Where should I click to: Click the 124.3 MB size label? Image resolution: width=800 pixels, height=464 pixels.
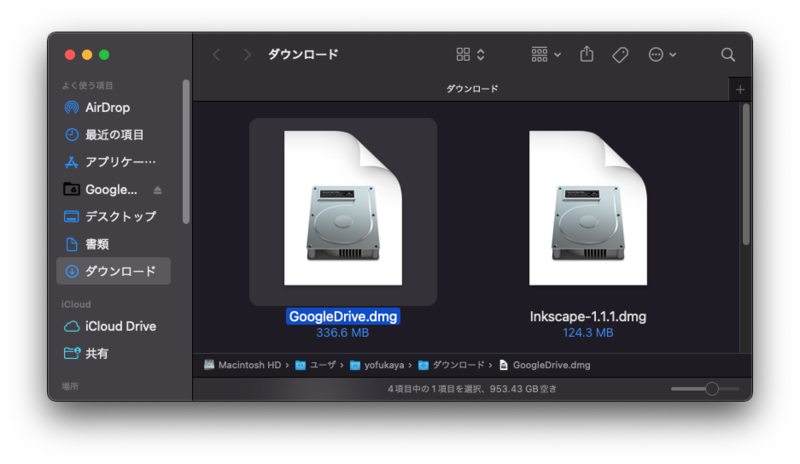click(588, 333)
